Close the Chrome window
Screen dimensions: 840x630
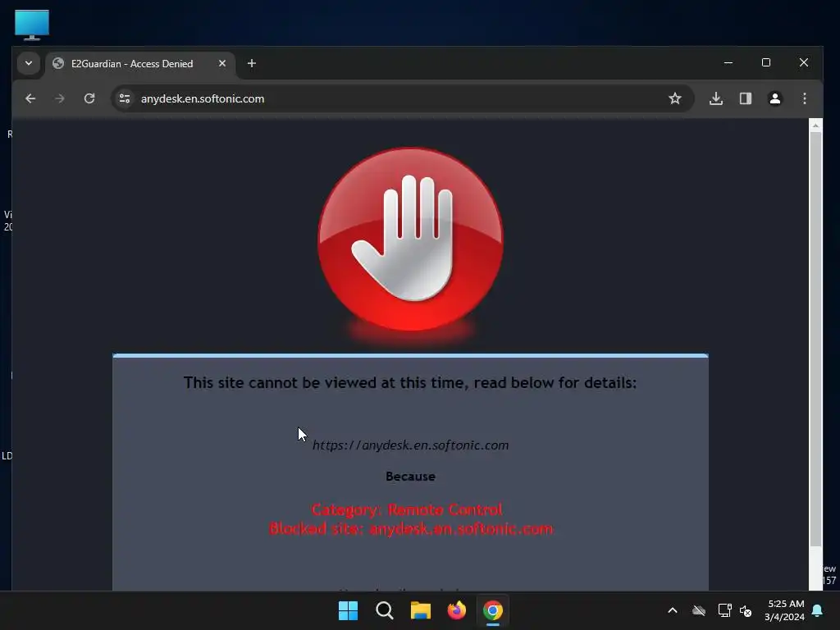tap(804, 62)
